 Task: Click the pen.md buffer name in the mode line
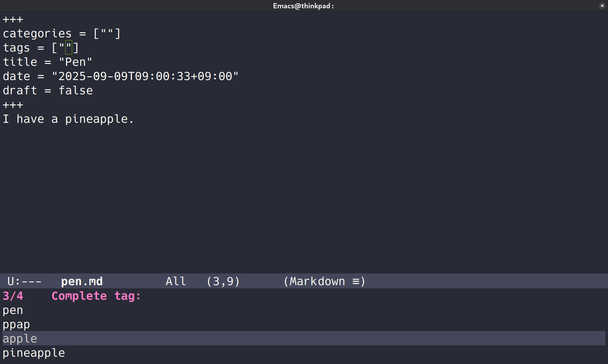(82, 281)
